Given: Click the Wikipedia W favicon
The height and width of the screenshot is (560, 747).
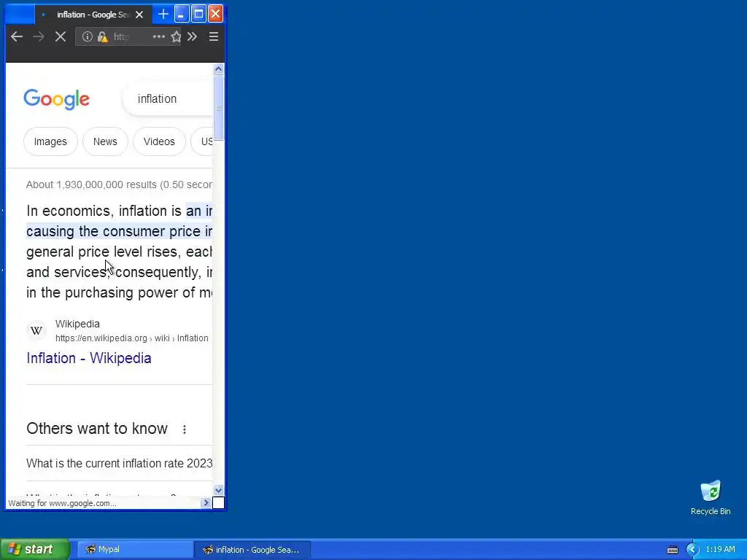Looking at the screenshot, I should click(36, 330).
